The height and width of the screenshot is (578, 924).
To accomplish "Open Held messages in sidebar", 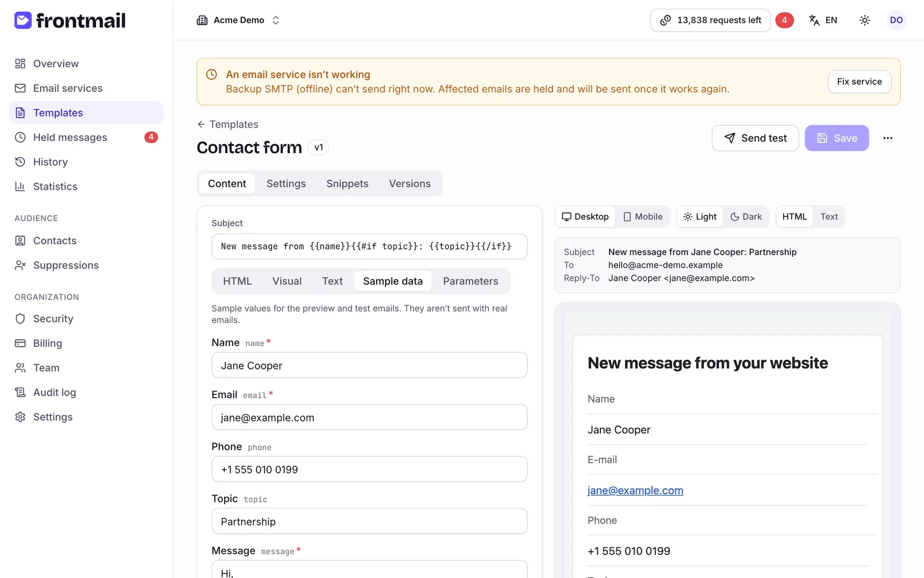I will [x=86, y=137].
